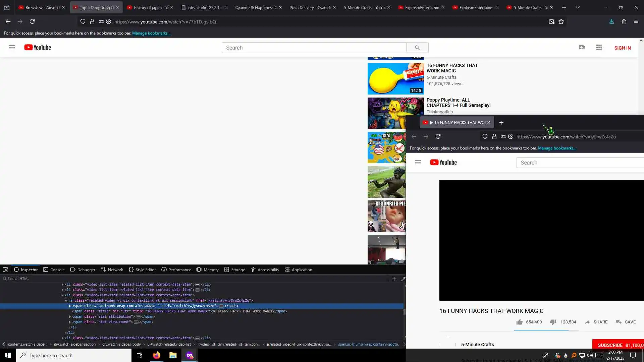The image size is (644, 362).
Task: Click the tracking protection shield in the address bar
Action: click(83, 22)
